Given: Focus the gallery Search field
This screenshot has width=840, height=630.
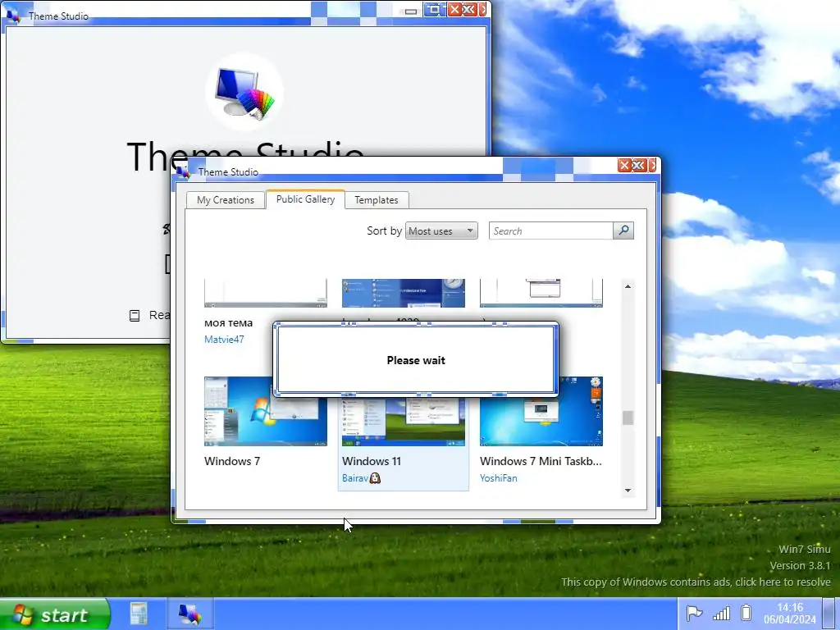Looking at the screenshot, I should pos(550,231).
